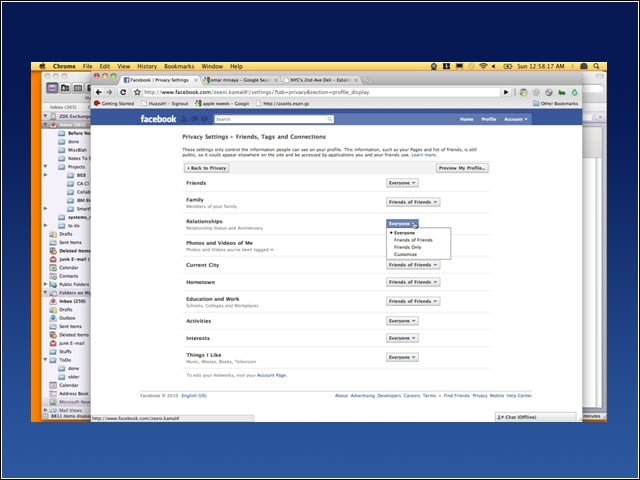Open Other Bookmarks folder
This screenshot has width=640, height=480.
click(556, 104)
